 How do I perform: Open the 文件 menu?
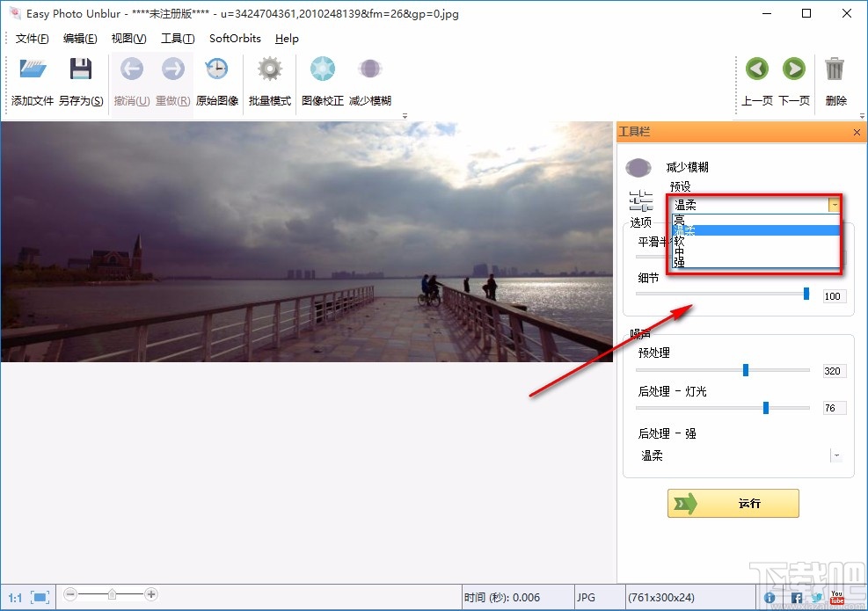point(33,38)
